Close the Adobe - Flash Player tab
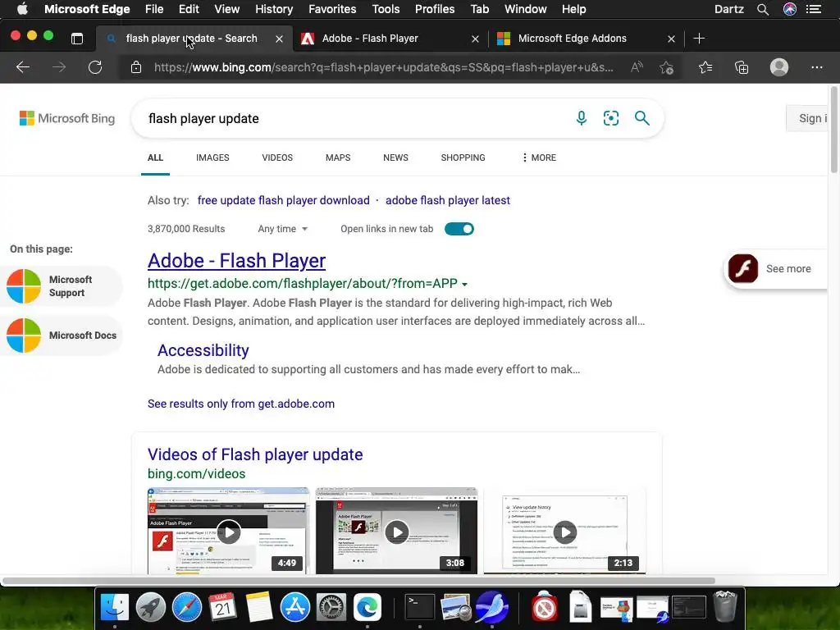 [x=475, y=39]
